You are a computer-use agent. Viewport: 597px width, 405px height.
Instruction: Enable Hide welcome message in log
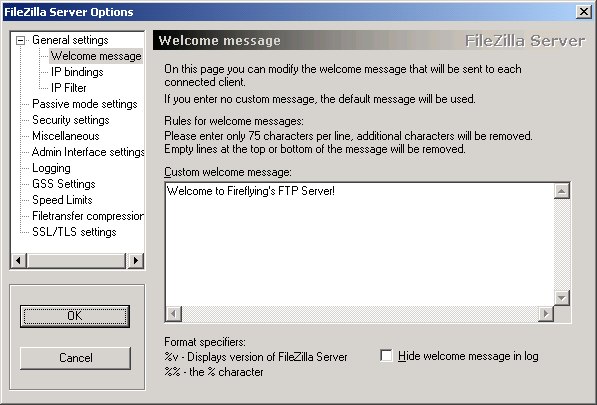coord(386,356)
